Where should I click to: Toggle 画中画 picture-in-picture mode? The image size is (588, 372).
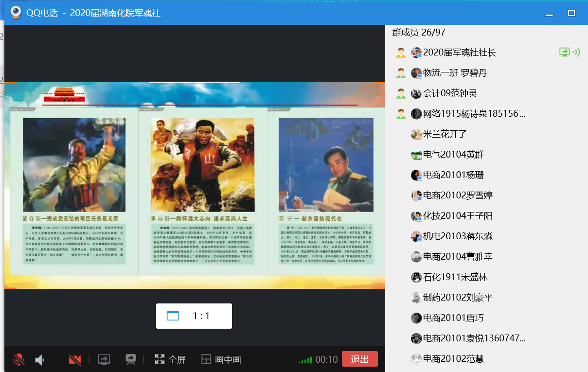221,360
